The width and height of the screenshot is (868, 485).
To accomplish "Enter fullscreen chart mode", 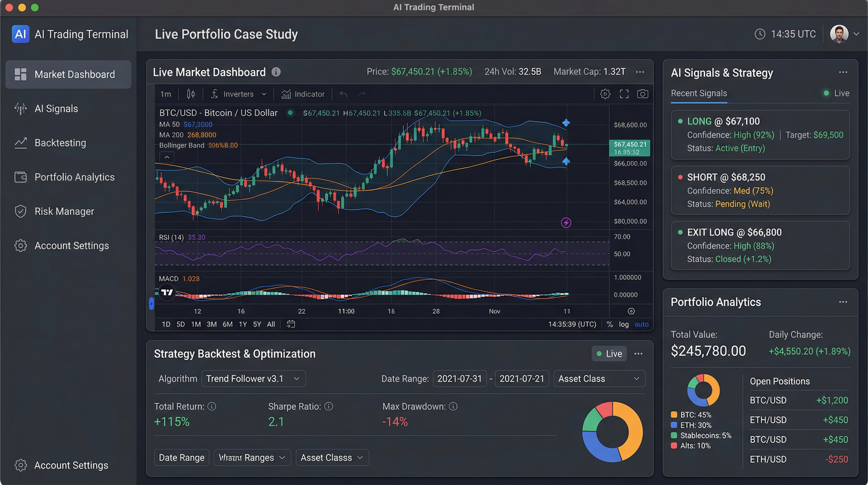I will click(624, 94).
